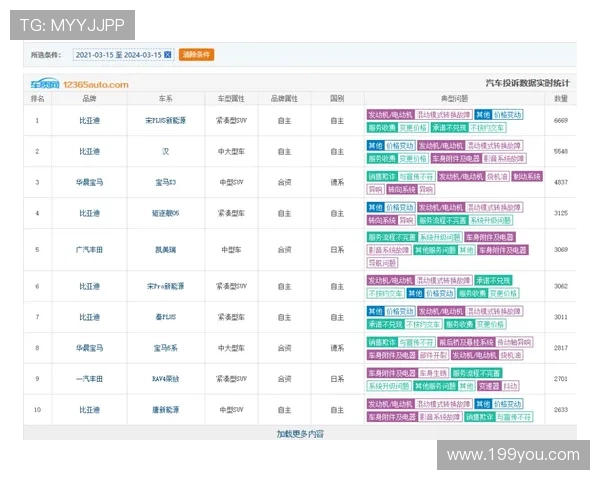This screenshot has width=600, height=480.
Task: Click 导航问题 tag in the 凯美瑞 row
Action: coord(382,263)
